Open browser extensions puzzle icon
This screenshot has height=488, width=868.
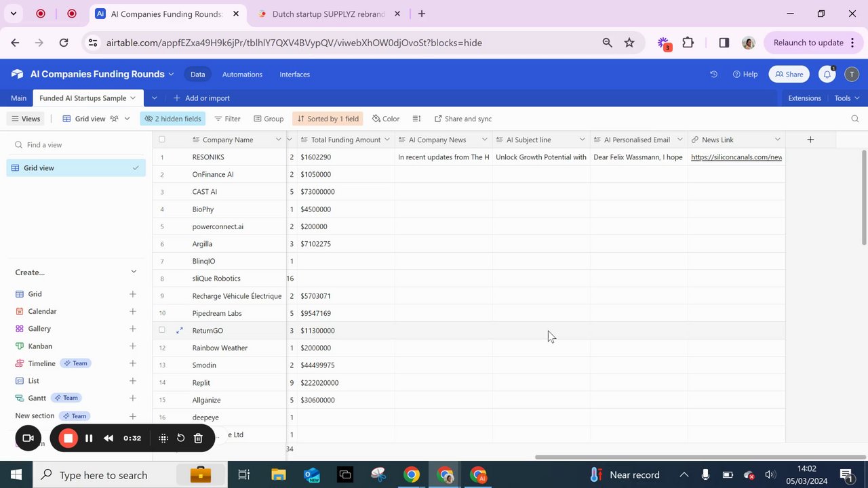[x=688, y=43]
